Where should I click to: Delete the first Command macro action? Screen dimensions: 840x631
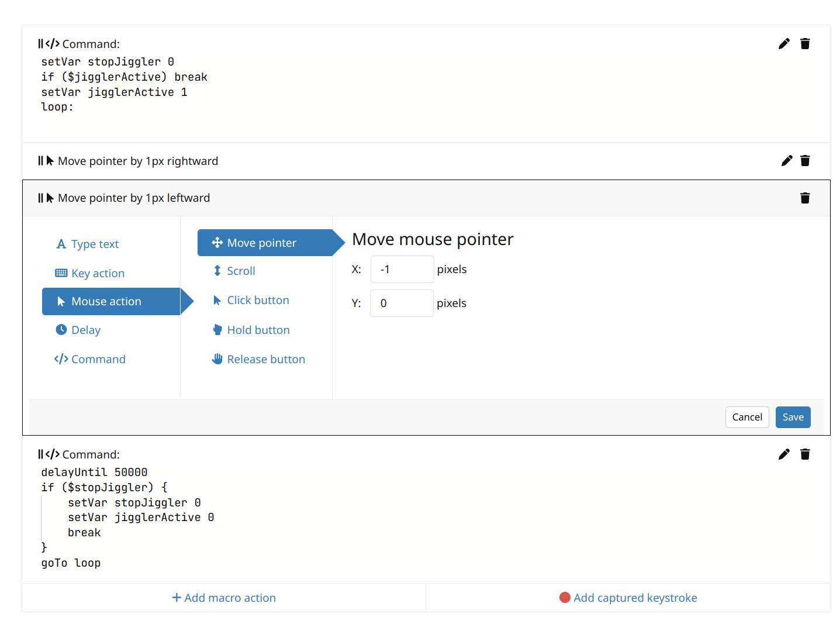[x=805, y=44]
